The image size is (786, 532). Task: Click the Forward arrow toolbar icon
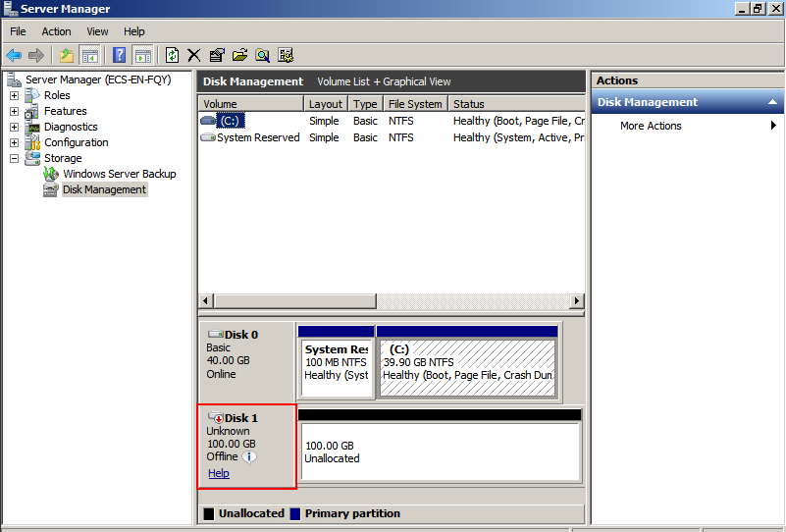(36, 55)
